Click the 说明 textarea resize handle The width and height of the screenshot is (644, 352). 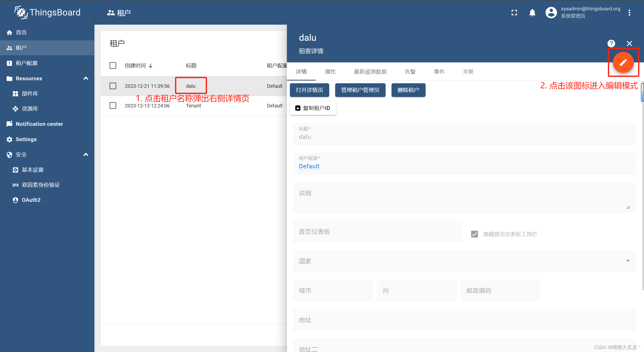click(628, 208)
